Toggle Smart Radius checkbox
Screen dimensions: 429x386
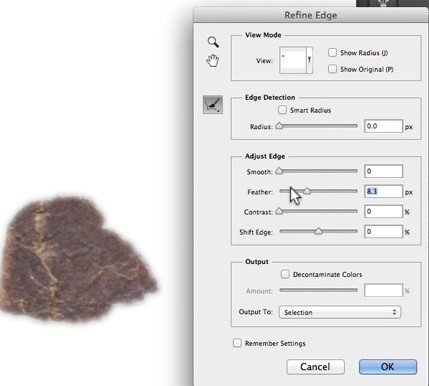(x=282, y=110)
